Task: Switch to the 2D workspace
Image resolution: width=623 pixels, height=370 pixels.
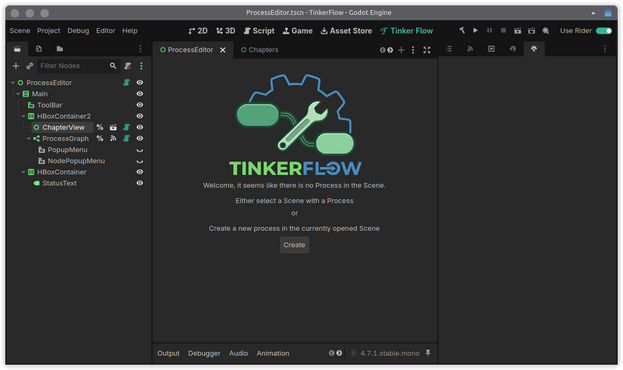Action: (198, 31)
